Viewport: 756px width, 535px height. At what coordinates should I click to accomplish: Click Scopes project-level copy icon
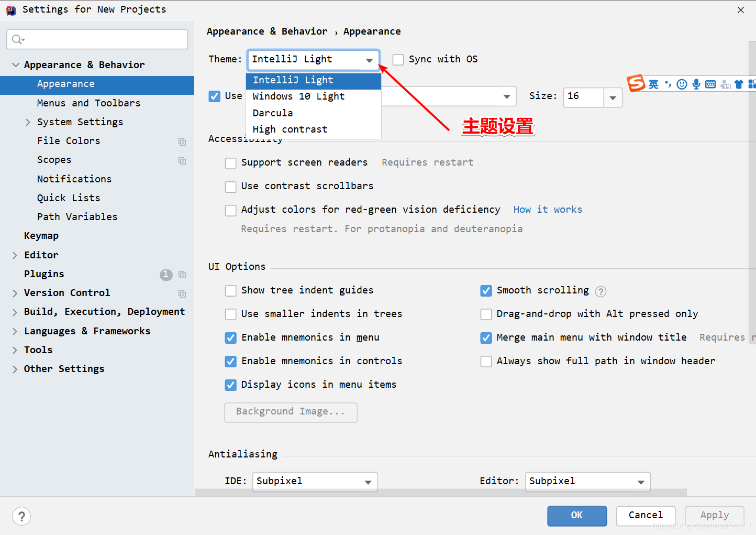(182, 161)
